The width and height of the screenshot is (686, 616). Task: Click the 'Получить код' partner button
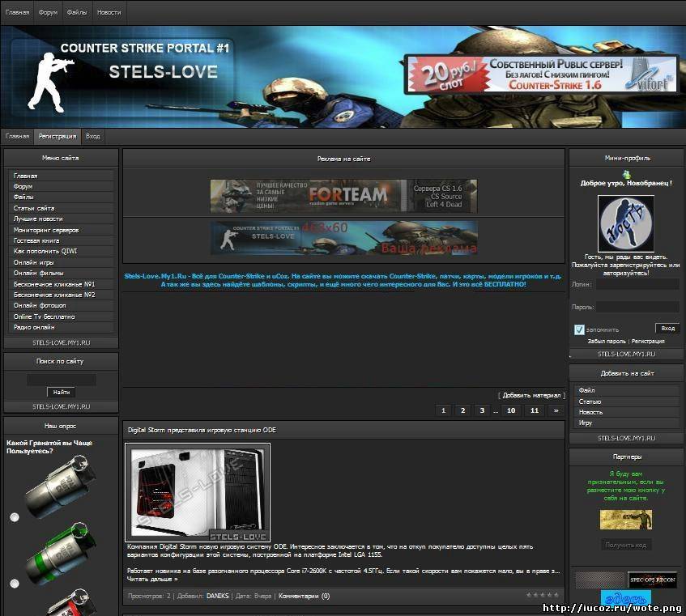point(625,545)
